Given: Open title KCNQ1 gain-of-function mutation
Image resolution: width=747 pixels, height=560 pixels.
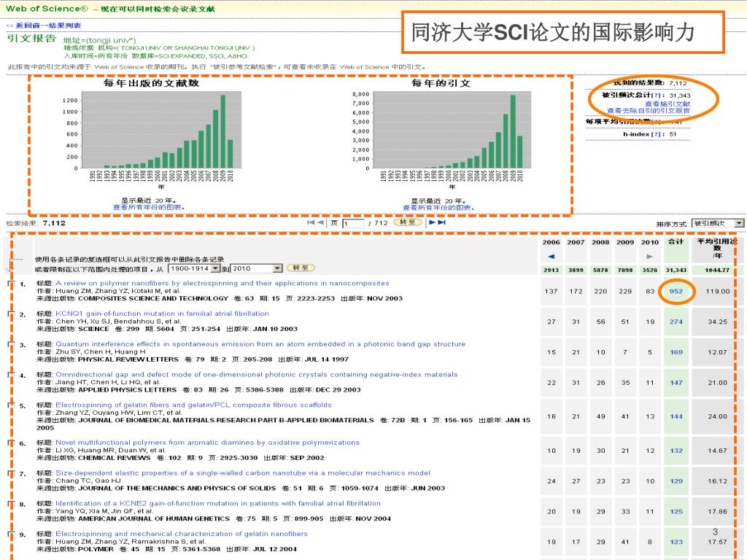Looking at the screenshot, I should 162,314.
